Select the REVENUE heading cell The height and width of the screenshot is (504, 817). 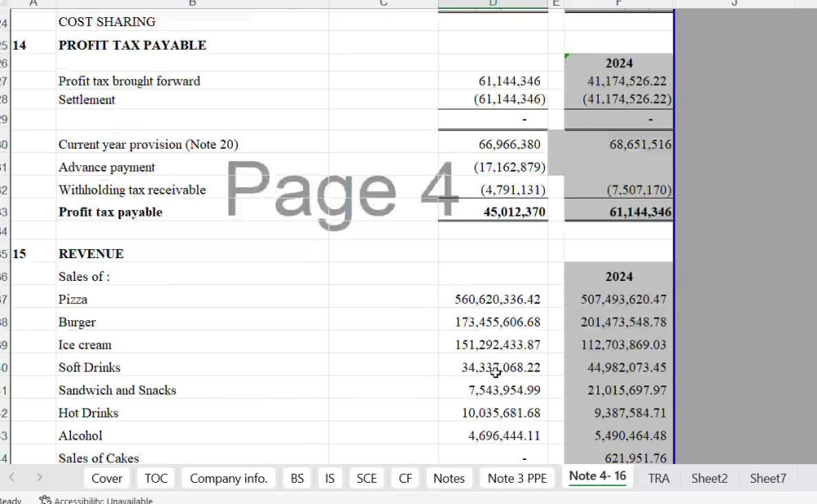pos(91,254)
